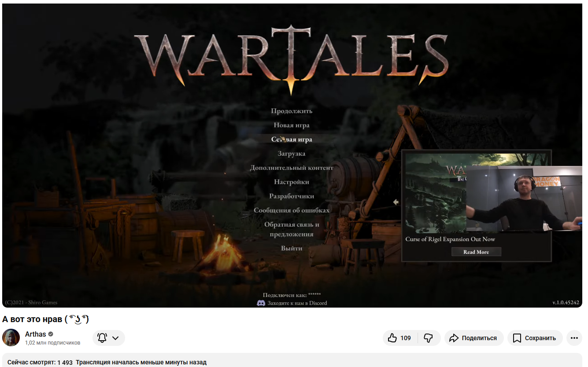
Task: Choose Выйти to quit the game
Action: pos(292,248)
